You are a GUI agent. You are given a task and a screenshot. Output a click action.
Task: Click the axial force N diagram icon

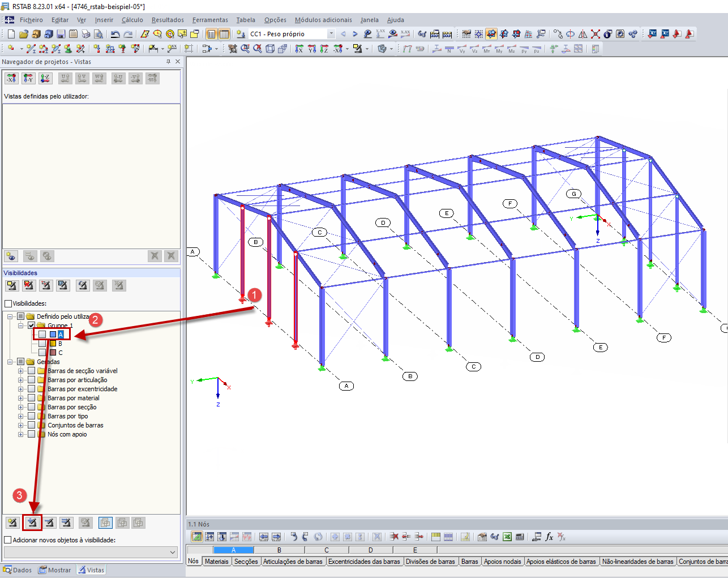[449, 49]
